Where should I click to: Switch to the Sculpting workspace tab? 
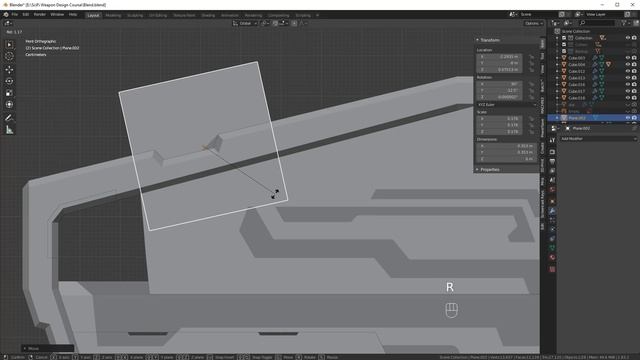tap(135, 15)
